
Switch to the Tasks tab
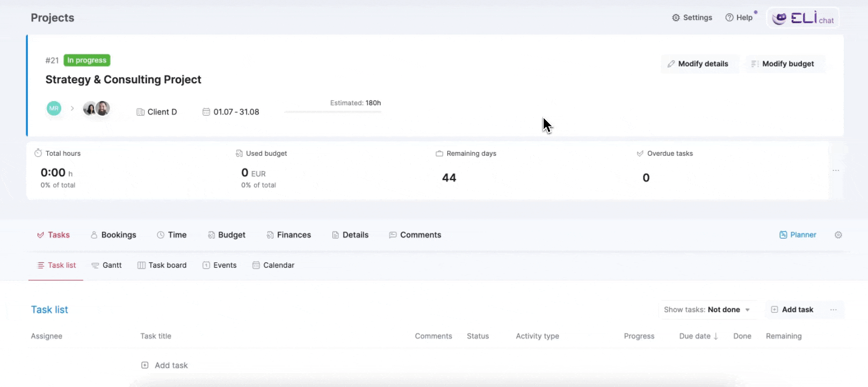53,235
